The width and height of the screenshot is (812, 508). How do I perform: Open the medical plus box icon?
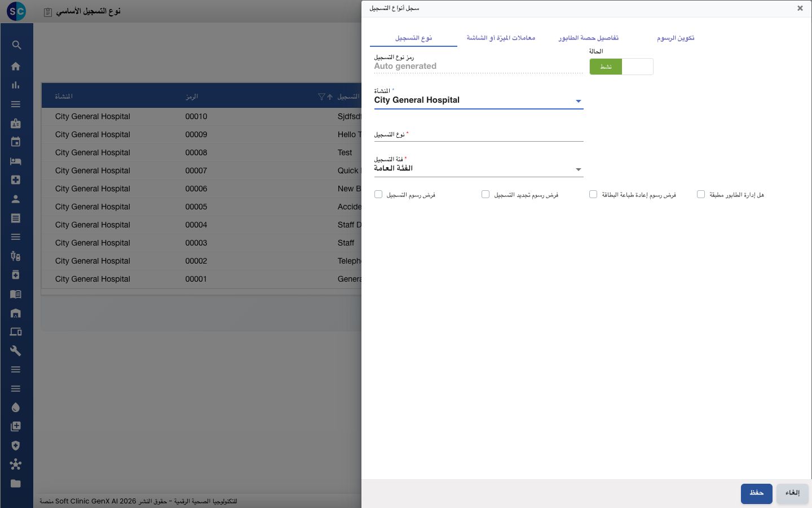click(x=16, y=180)
